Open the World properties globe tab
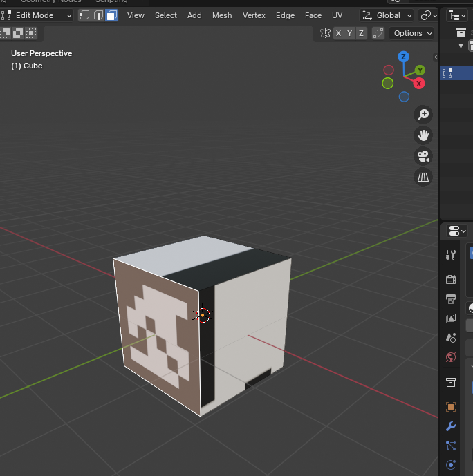 click(451, 357)
